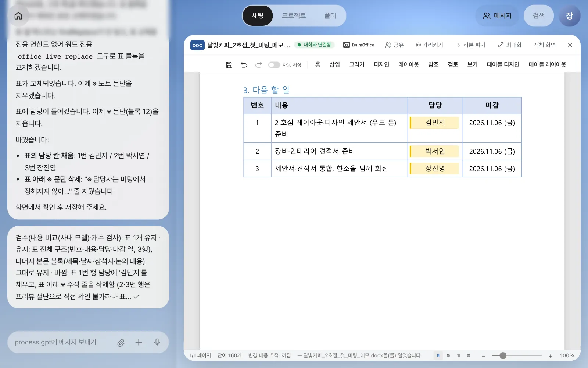Switch to the 프로젝트 tab
This screenshot has height=368, width=588.
(x=294, y=16)
